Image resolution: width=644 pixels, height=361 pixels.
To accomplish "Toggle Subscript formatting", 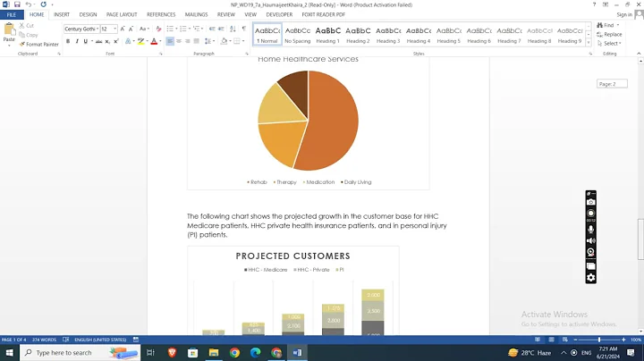I will [107, 41].
